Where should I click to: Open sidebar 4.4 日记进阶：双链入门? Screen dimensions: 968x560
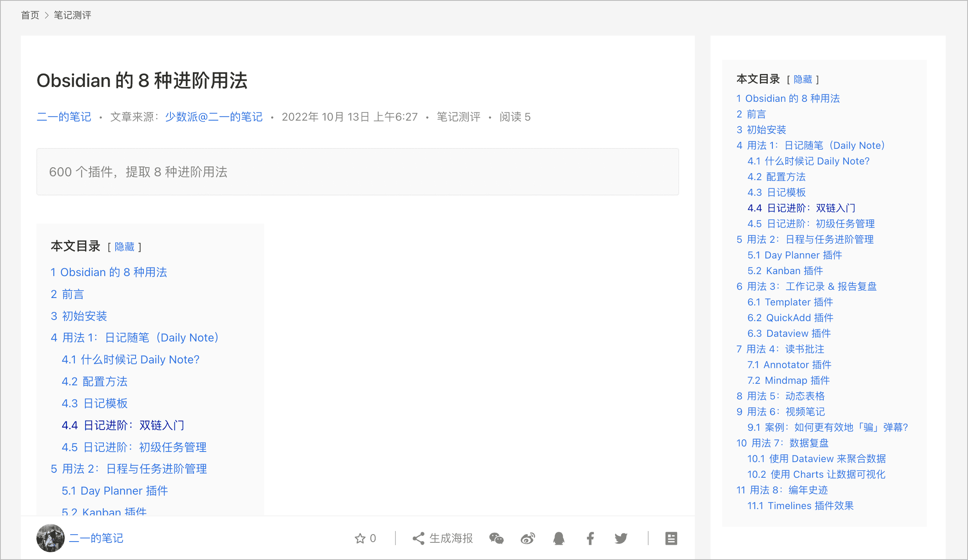[801, 208]
